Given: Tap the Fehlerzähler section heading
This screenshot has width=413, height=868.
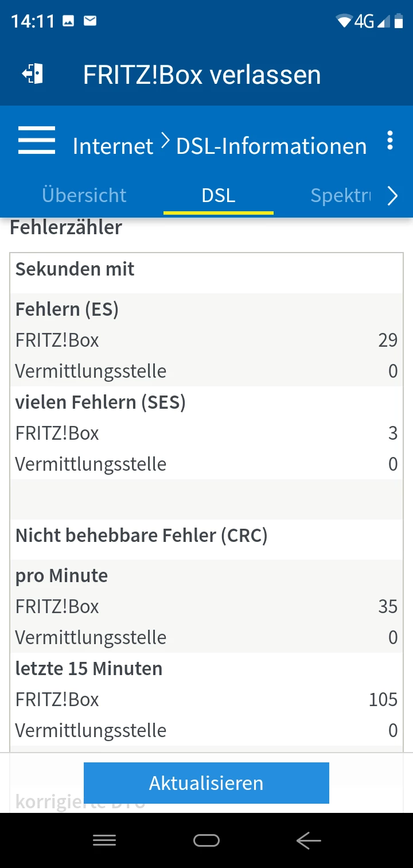Looking at the screenshot, I should tap(66, 227).
